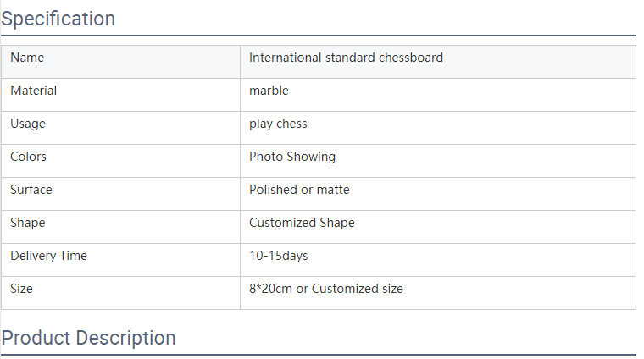Click the Specification heading

58,19
